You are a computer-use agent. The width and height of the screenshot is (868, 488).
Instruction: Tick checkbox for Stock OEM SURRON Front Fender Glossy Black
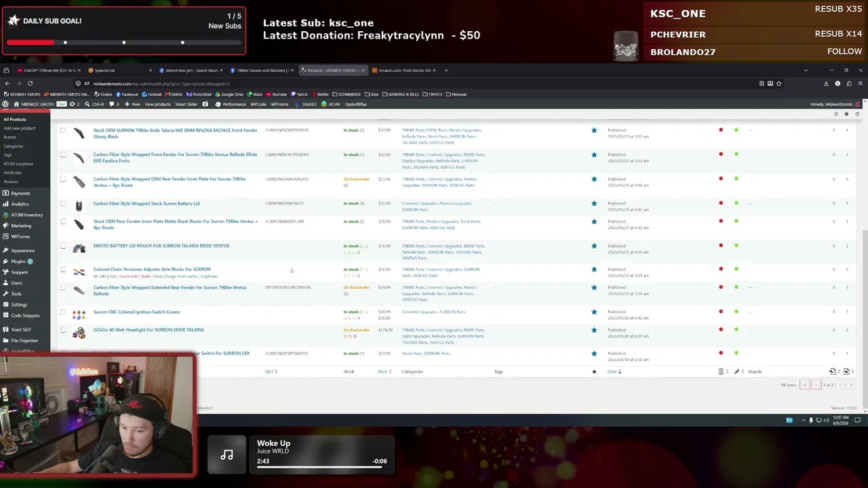tap(63, 130)
